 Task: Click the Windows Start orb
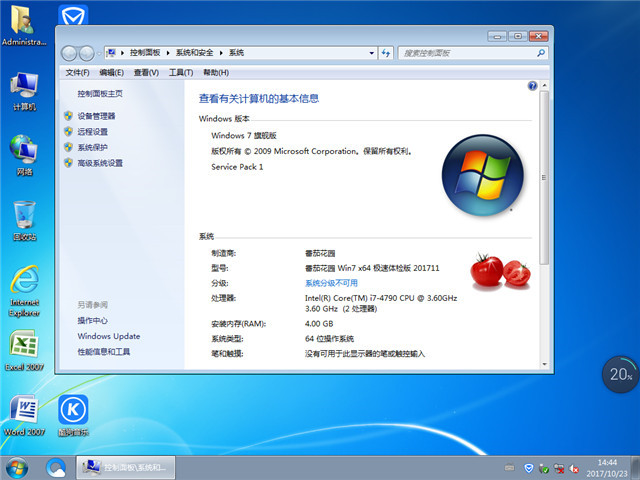click(x=17, y=468)
